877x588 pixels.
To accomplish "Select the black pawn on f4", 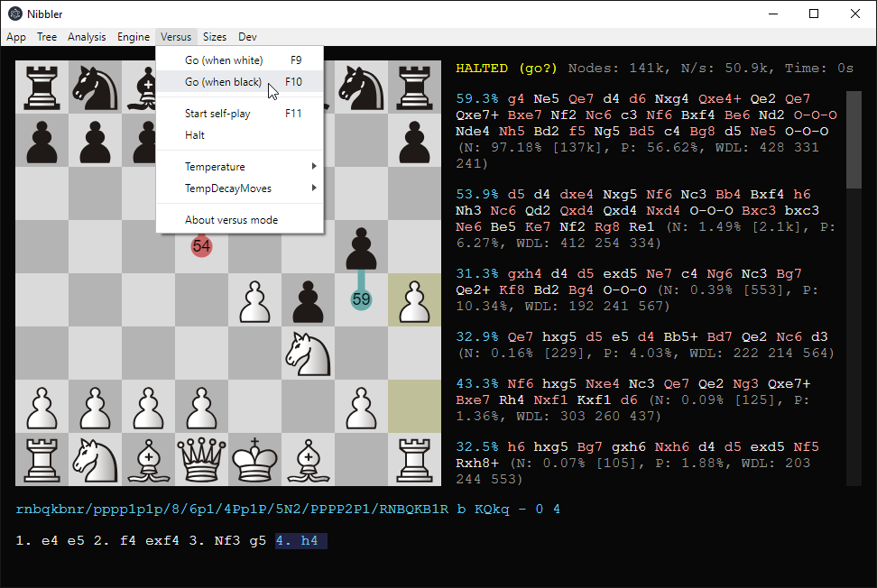I will tap(309, 299).
